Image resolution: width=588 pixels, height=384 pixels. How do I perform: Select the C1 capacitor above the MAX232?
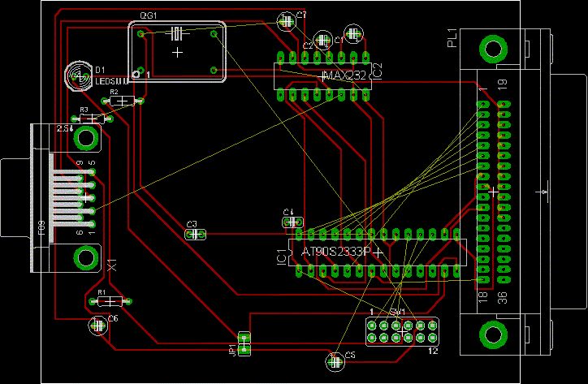click(353, 34)
